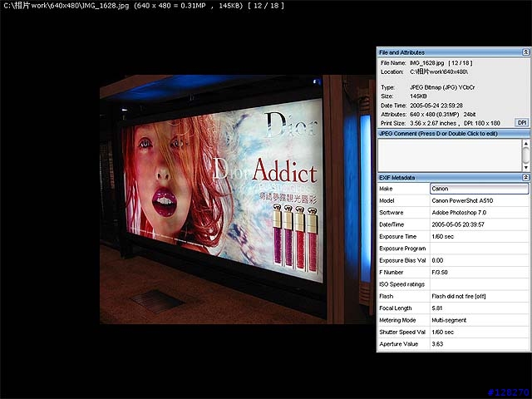Click the File Name value IMG_1628.jpg
The width and height of the screenshot is (532, 399).
(426, 63)
